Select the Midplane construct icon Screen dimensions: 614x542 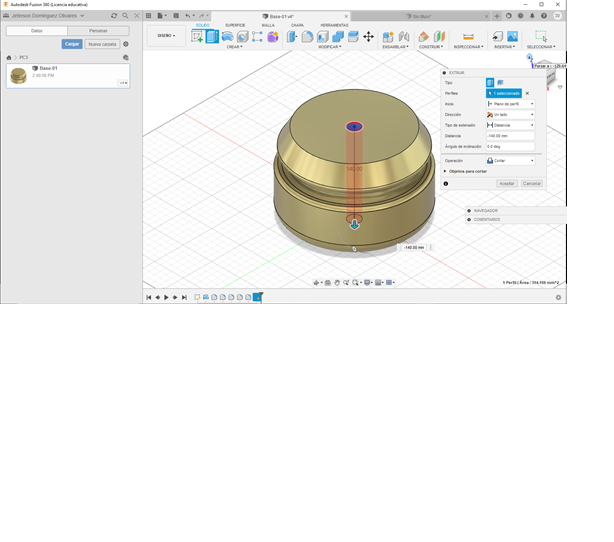coord(439,36)
